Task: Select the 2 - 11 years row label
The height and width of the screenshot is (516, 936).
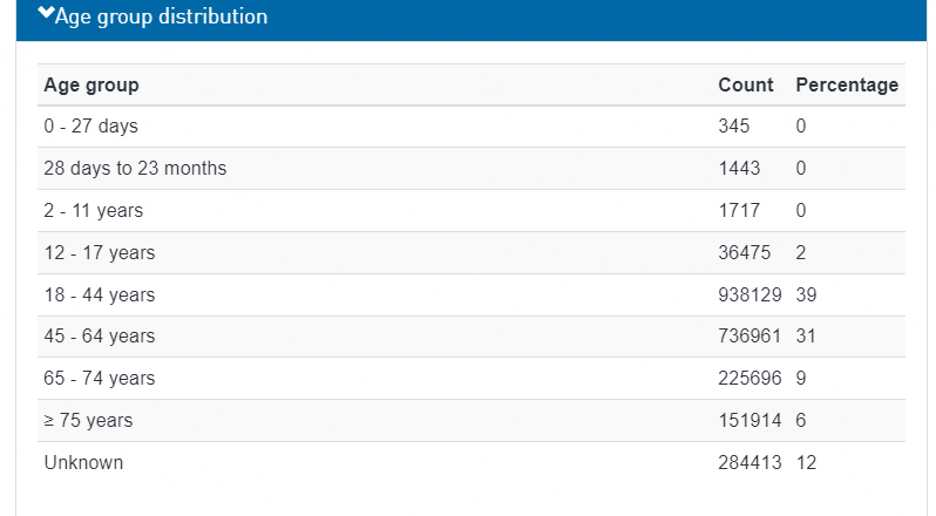Action: click(93, 211)
